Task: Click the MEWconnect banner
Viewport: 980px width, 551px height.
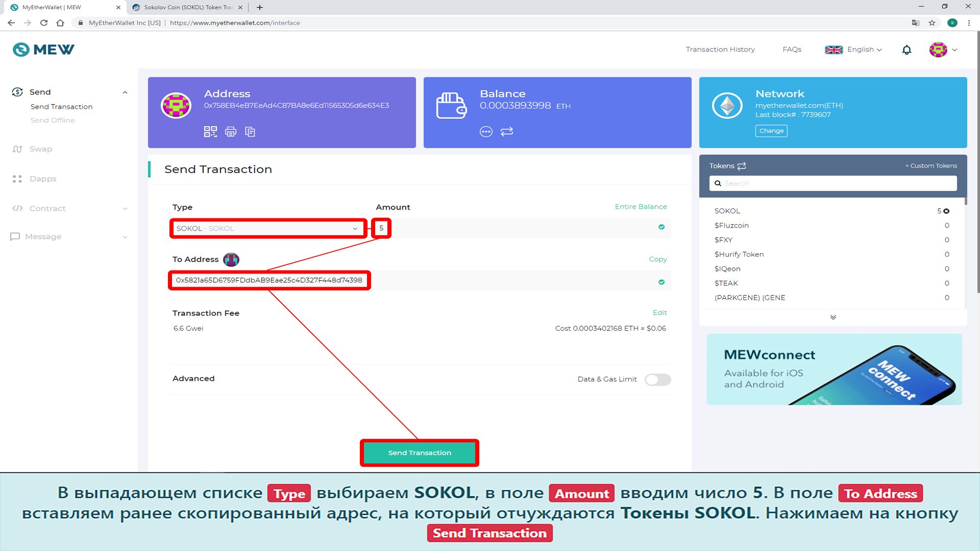Action: (x=834, y=369)
